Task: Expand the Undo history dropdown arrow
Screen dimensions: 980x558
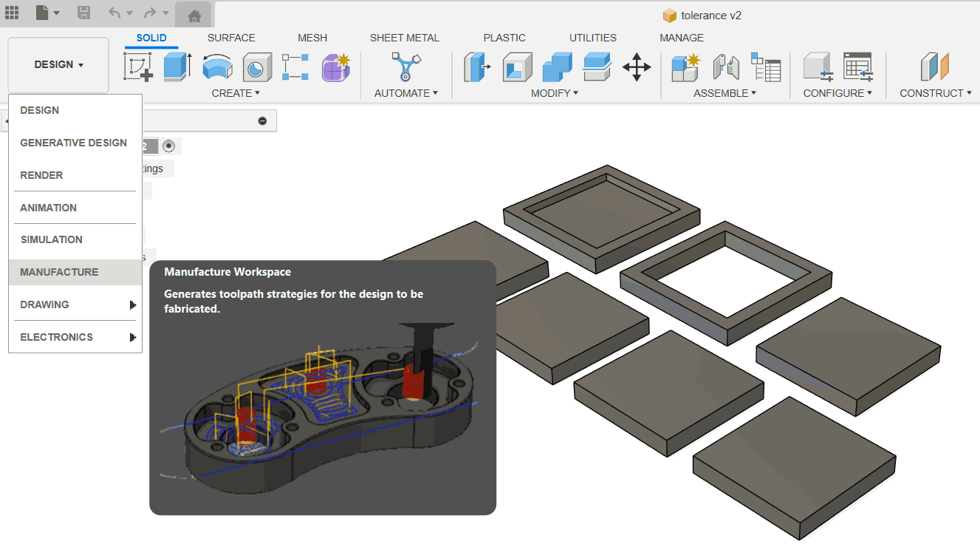Action: click(x=130, y=13)
